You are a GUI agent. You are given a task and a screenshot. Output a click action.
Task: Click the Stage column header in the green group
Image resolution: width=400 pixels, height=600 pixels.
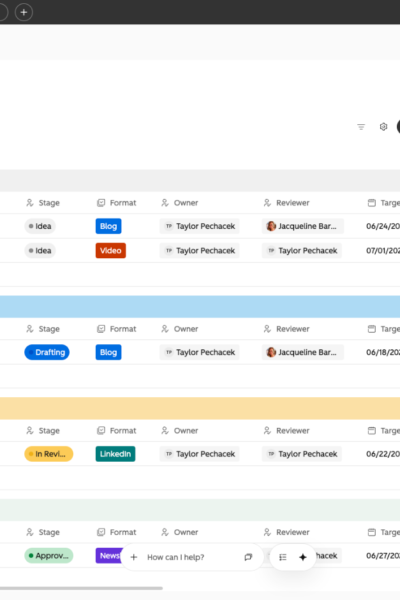(43, 532)
